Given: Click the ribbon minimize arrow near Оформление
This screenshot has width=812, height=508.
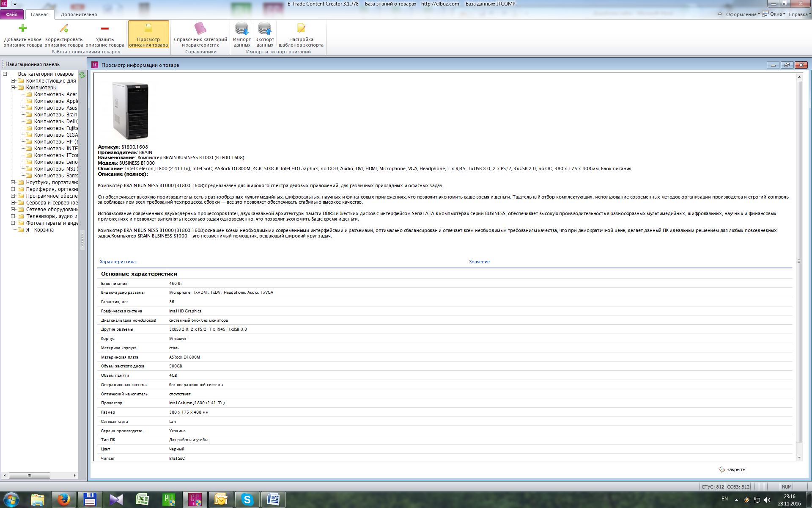Looking at the screenshot, I should (x=720, y=14).
